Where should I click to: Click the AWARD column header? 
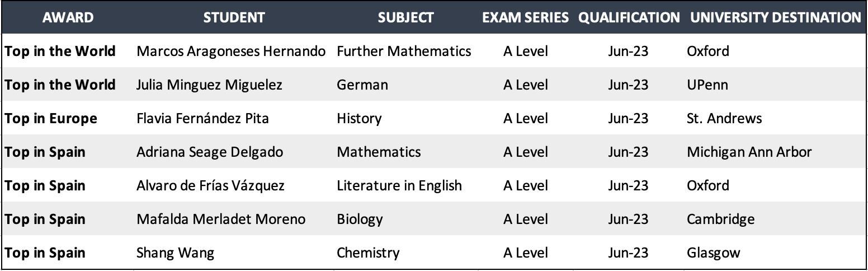[68, 17]
